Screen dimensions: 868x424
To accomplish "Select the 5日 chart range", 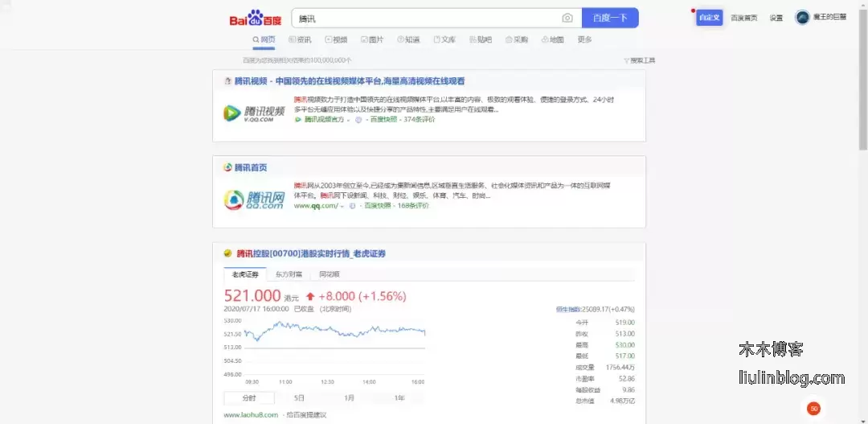I will pyautogui.click(x=299, y=397).
